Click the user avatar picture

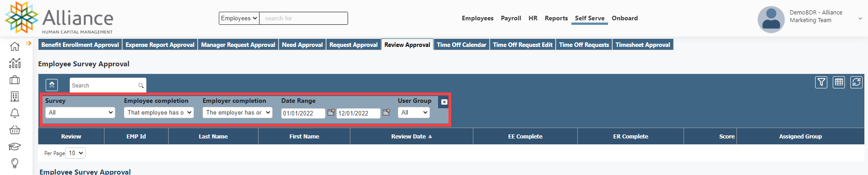771,19
